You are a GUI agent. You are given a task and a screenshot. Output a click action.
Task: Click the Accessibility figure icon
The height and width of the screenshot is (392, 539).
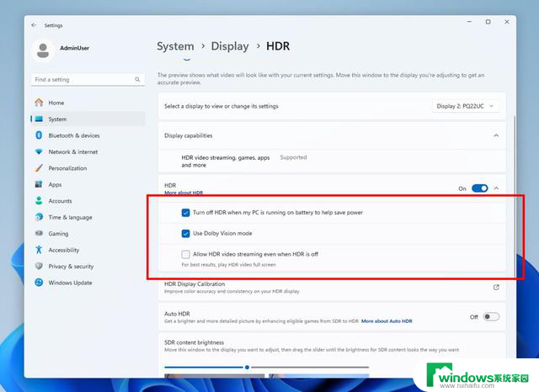[39, 250]
